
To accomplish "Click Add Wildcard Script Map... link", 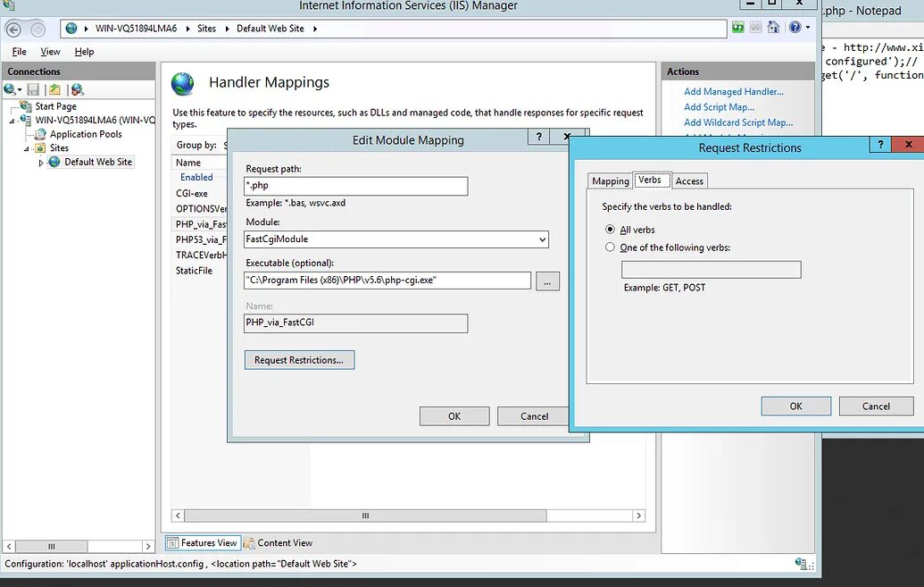I will 738,122.
